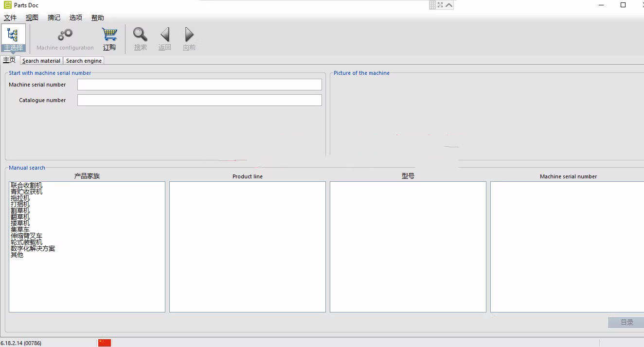
Task: Select 联合收割机 in product family list
Action: coord(26,185)
